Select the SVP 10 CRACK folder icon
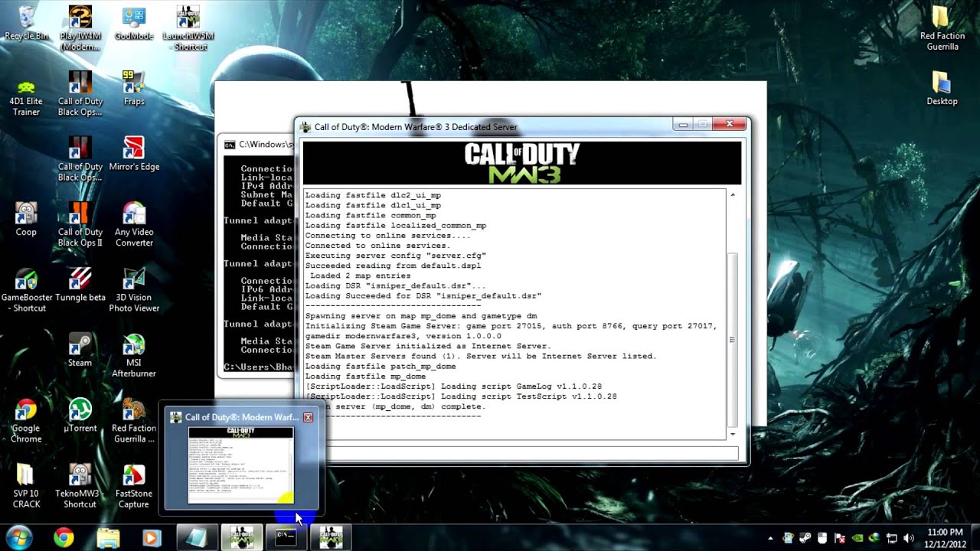This screenshot has height=551, width=980. [26, 486]
